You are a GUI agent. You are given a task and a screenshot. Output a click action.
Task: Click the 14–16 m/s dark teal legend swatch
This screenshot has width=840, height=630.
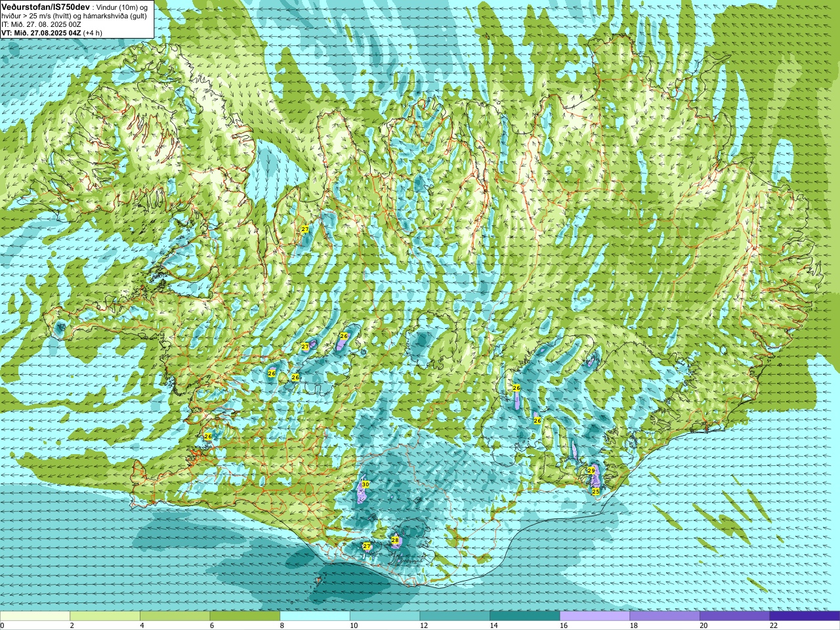click(x=525, y=616)
